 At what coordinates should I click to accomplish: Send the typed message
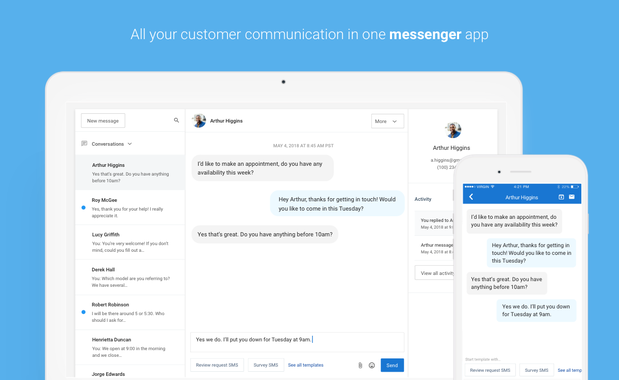392,365
